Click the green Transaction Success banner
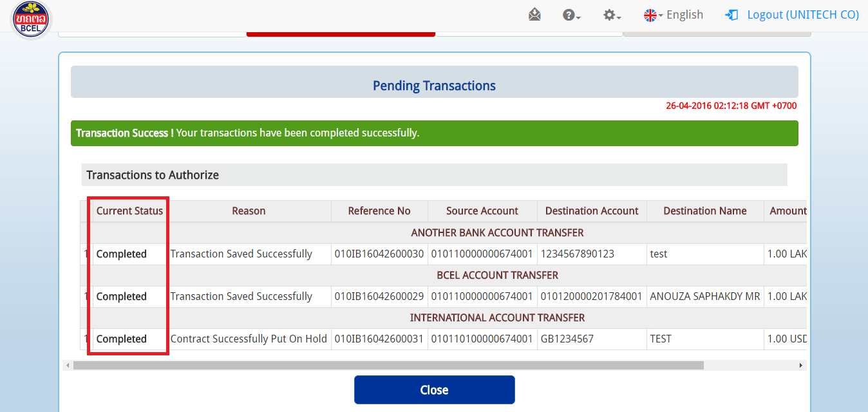This screenshot has height=412, width=868. [434, 133]
